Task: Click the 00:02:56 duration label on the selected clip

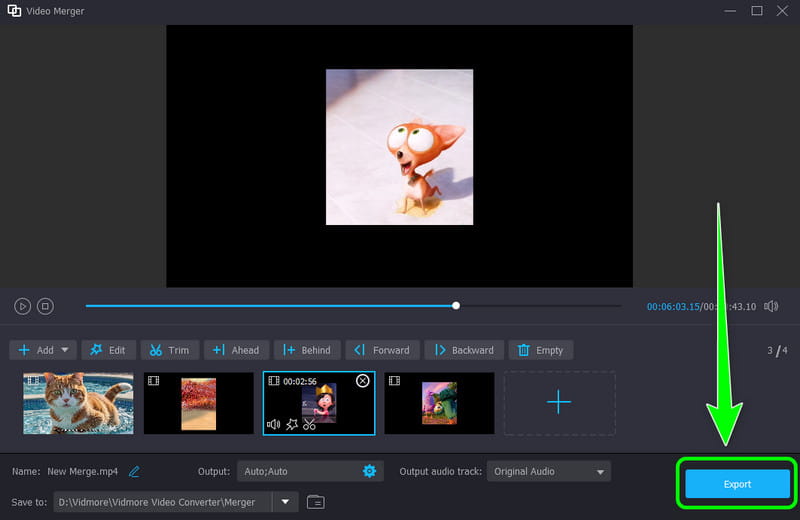Action: (x=300, y=381)
